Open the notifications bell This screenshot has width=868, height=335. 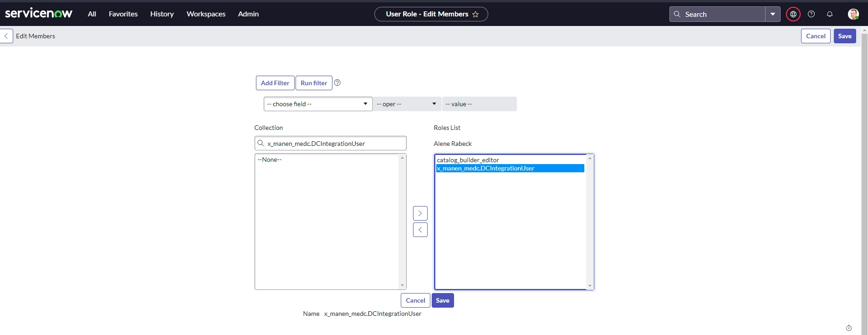(x=830, y=14)
